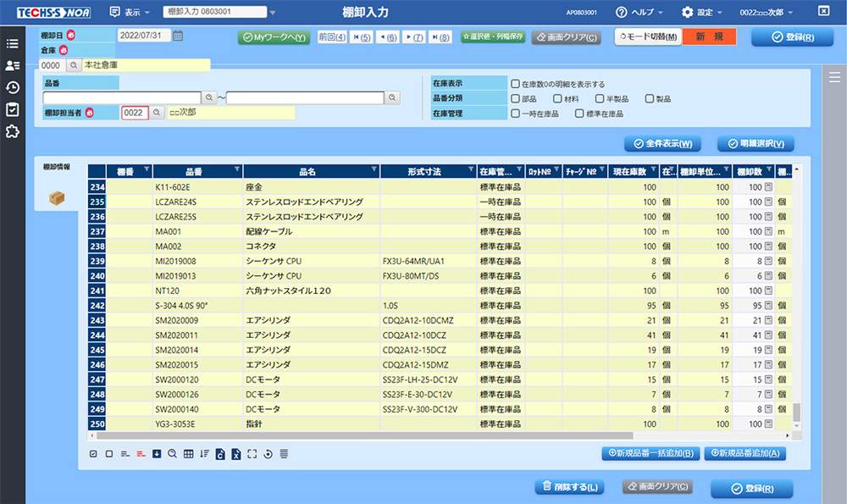
Task: Check the 製品 classification checkbox
Action: [650, 99]
